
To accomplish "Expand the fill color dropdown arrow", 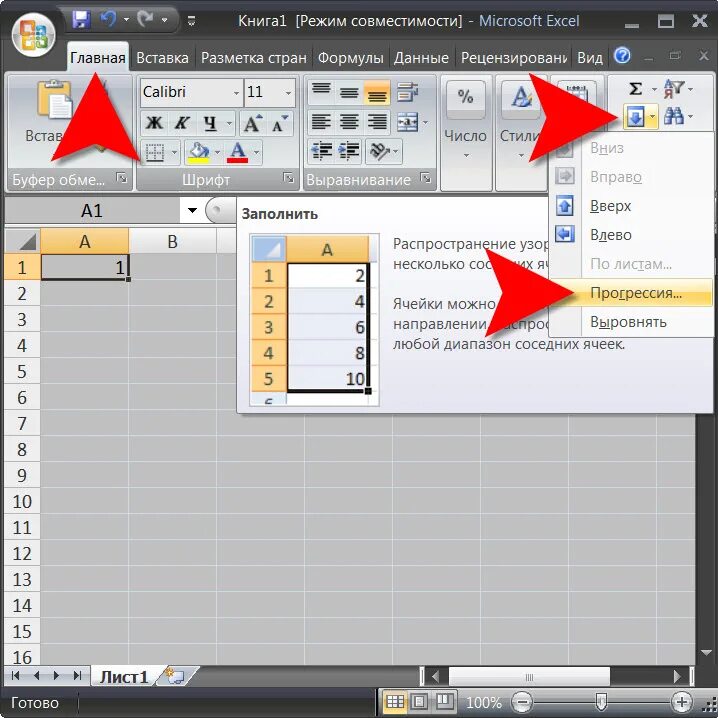I will [218, 153].
